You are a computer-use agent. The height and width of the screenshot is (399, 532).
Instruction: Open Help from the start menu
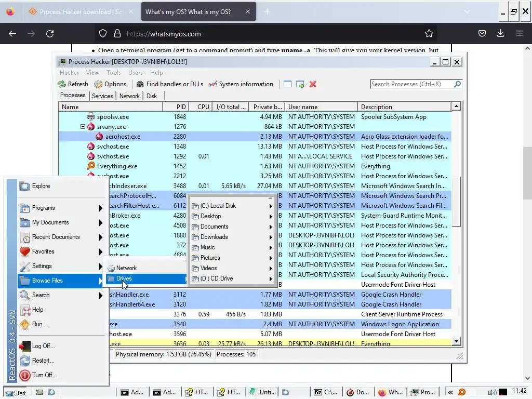[61, 310]
